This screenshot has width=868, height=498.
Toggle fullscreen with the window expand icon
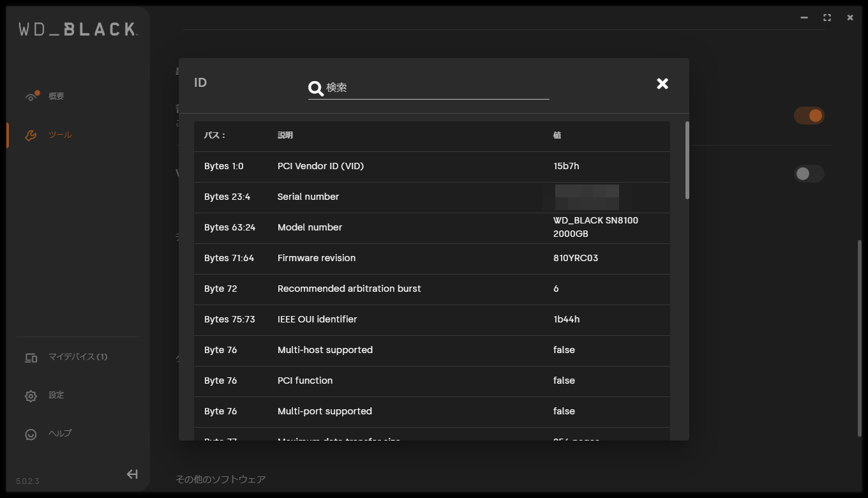pos(827,18)
